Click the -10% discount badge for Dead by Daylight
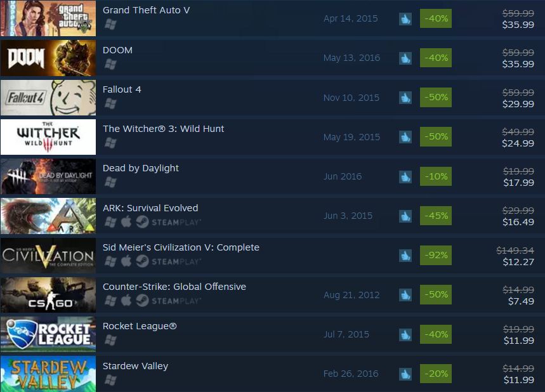 point(436,176)
